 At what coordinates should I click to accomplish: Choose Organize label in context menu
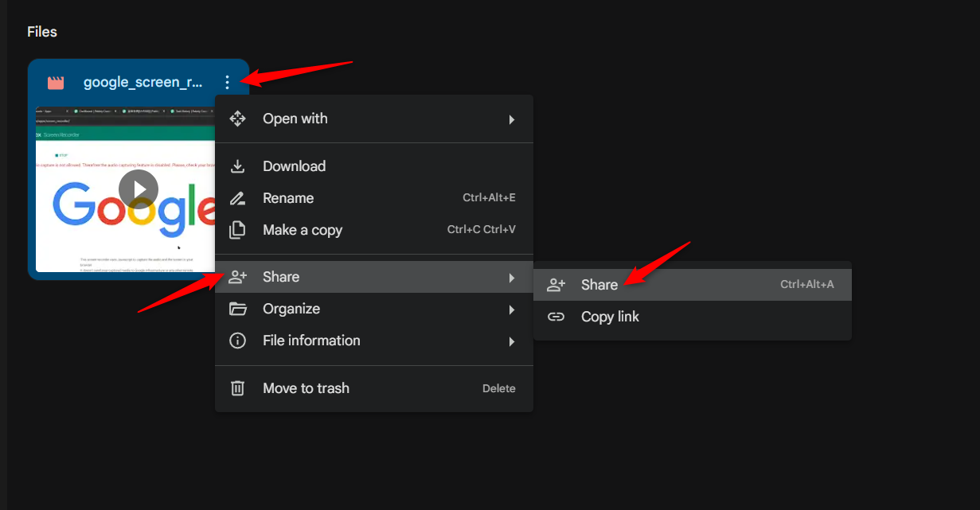pyautogui.click(x=291, y=309)
